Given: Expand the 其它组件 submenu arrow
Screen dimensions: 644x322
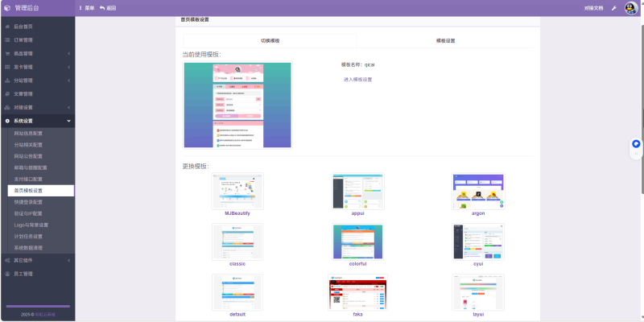Looking at the screenshot, I should (68, 260).
